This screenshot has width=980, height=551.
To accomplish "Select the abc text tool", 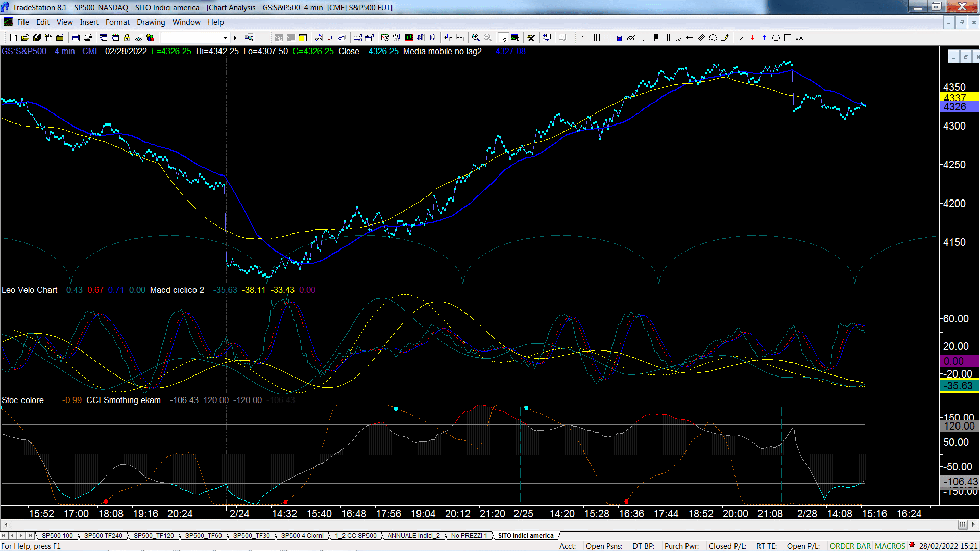I will tap(799, 38).
